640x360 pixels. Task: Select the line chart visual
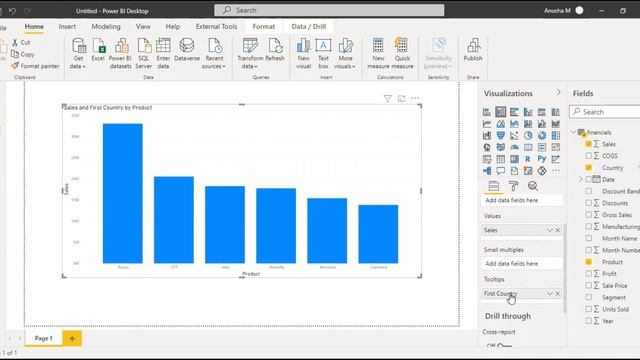(487, 124)
